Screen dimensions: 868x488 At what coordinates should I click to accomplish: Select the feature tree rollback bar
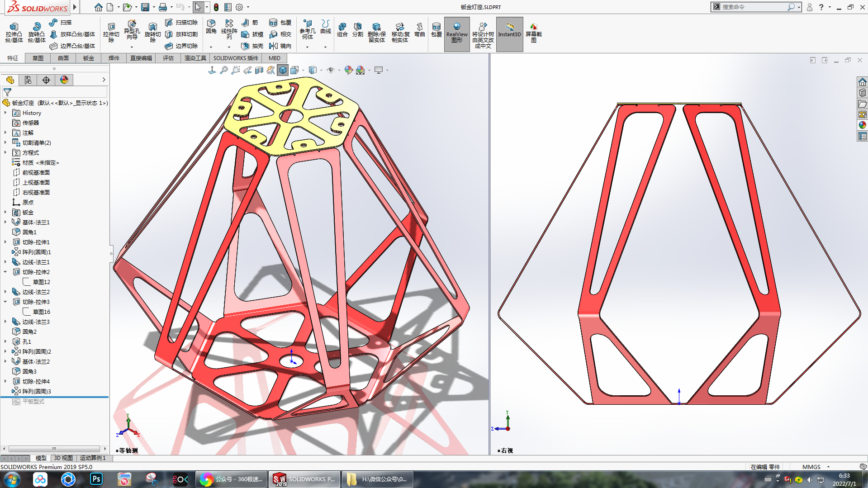(54, 397)
